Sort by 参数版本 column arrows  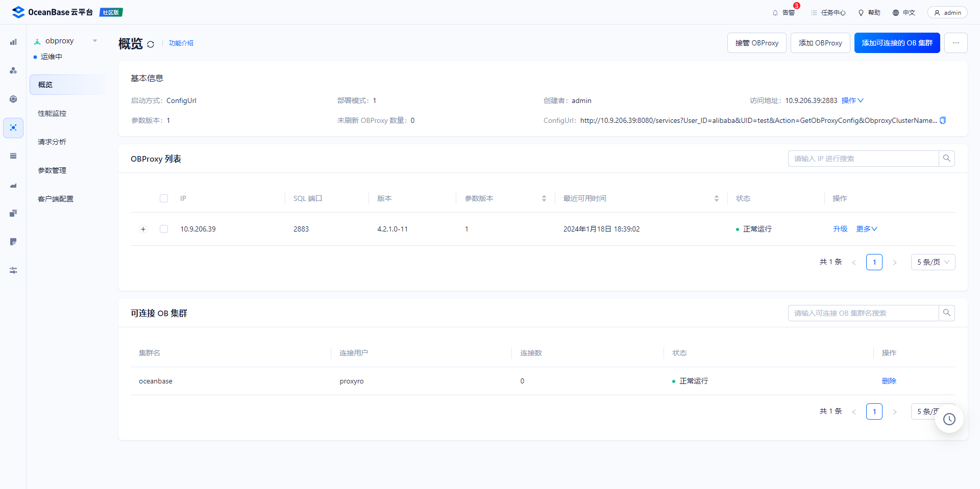(544, 198)
